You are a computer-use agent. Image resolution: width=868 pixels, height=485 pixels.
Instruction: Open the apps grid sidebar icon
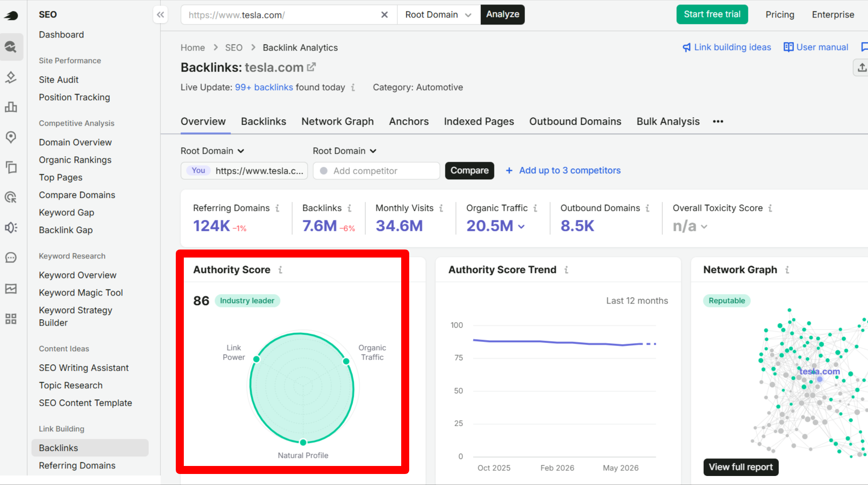point(11,319)
